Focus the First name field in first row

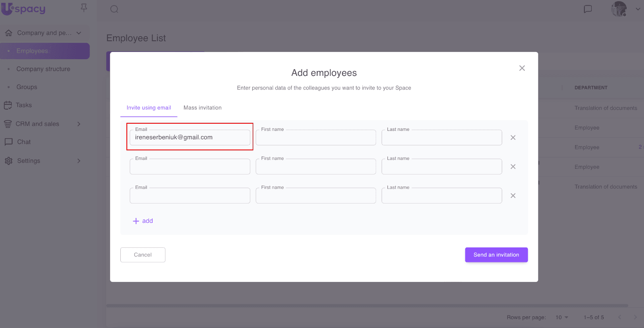316,138
